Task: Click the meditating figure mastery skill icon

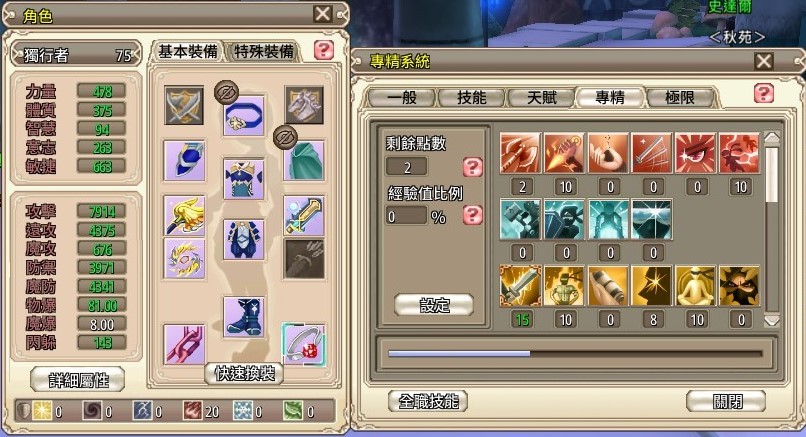Action: pyautogui.click(x=695, y=286)
